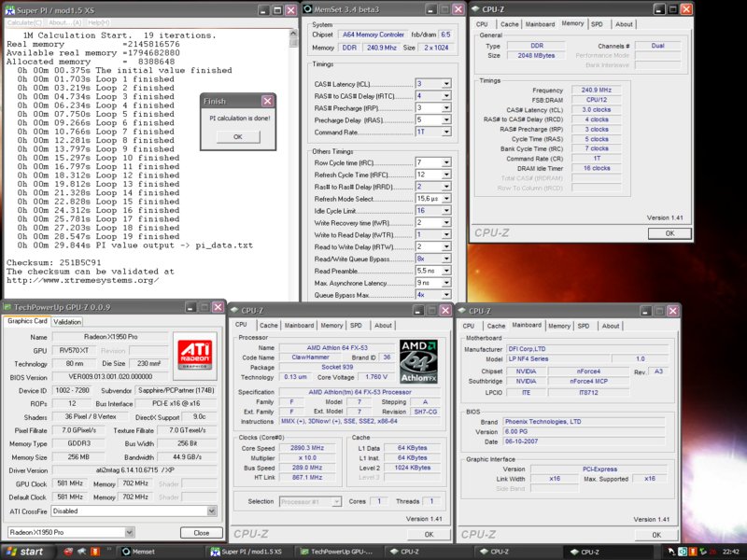Click the title icon of the CPU-Z Mainboard window
Viewport: 747px width, 560px height.
461,311
